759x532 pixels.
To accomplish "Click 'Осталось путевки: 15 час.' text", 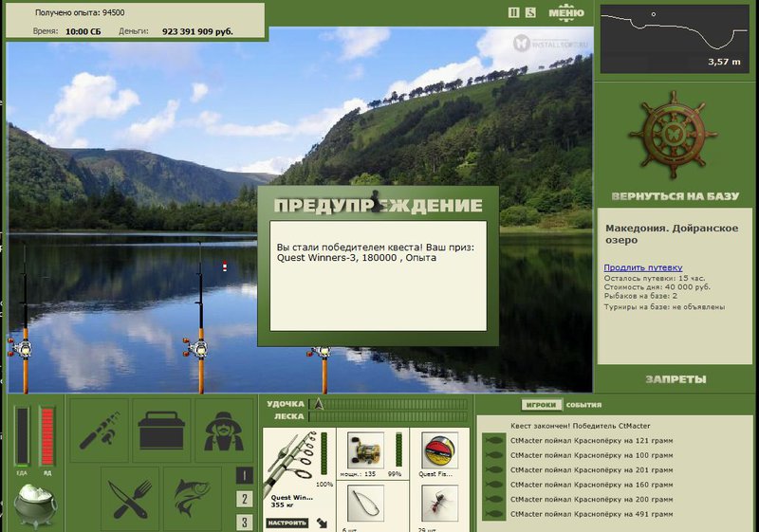I will [x=655, y=278].
